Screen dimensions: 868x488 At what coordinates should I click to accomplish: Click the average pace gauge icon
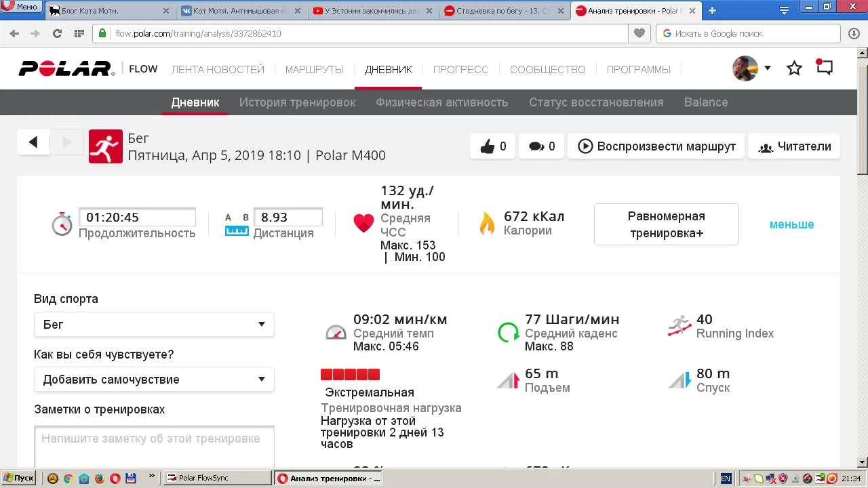pyautogui.click(x=336, y=332)
